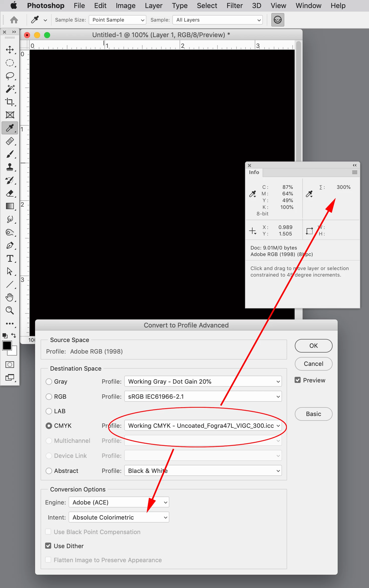The image size is (369, 588).
Task: Open the Info panel menu
Action: point(354,172)
